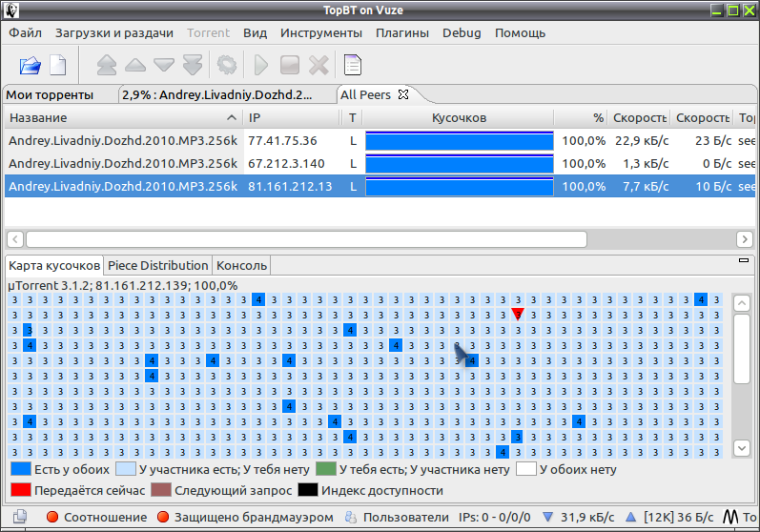Select peer row 77.41.75.36

pyautogui.click(x=380, y=141)
